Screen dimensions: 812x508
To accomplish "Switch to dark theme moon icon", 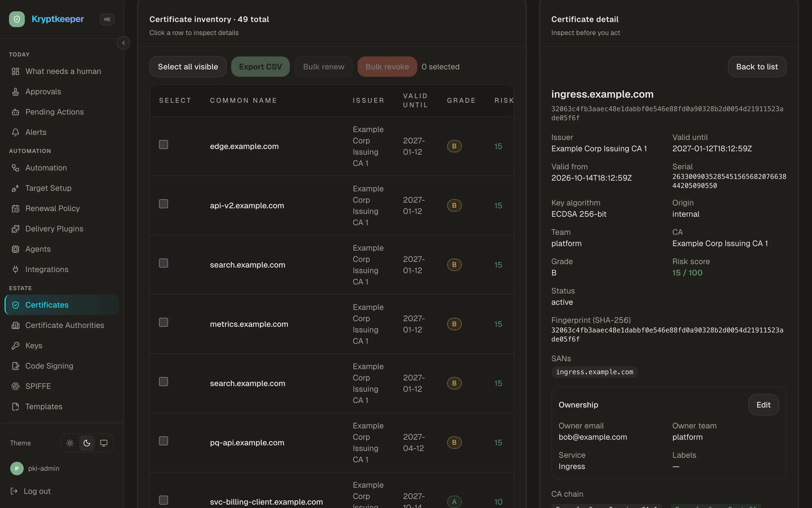I will tap(87, 443).
